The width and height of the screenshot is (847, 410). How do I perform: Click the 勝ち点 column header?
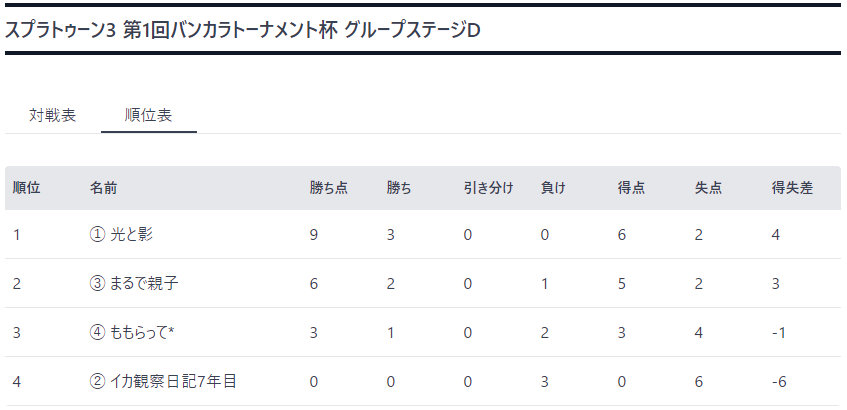click(x=328, y=188)
